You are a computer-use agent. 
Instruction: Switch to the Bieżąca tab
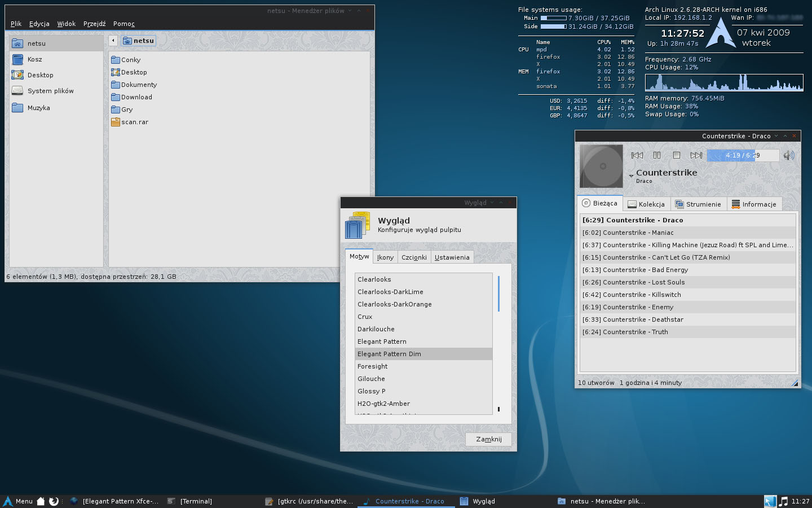coord(600,203)
